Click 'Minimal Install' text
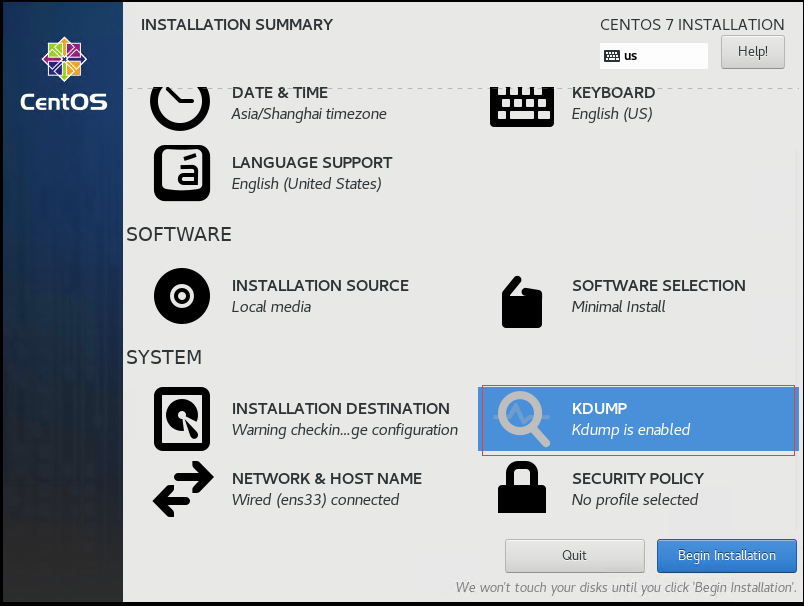Screen dimensions: 804x606 coord(618,307)
